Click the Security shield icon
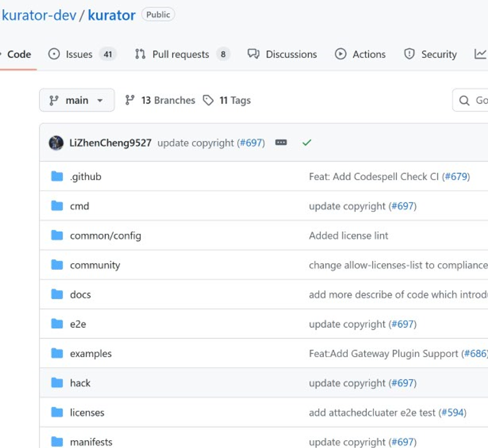 [409, 54]
